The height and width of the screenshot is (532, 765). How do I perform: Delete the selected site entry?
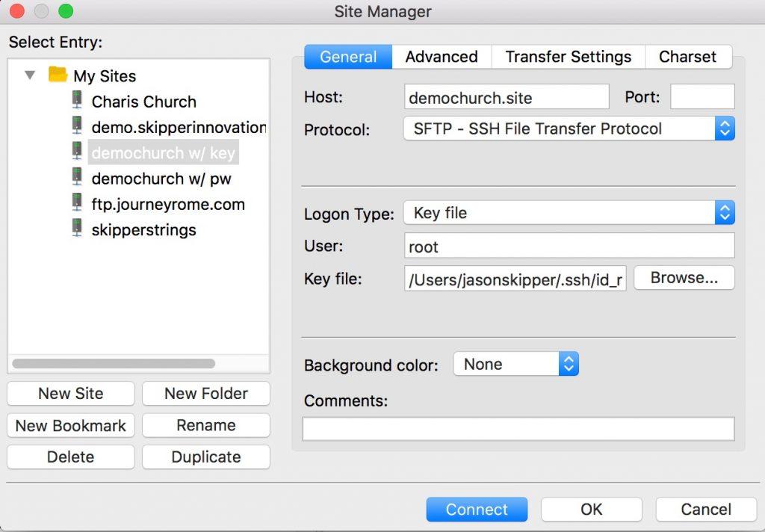71,457
